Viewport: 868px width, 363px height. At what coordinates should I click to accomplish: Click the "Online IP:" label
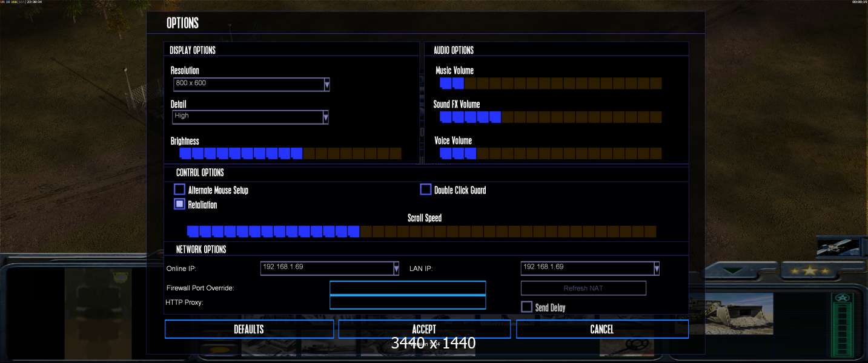[x=182, y=268]
